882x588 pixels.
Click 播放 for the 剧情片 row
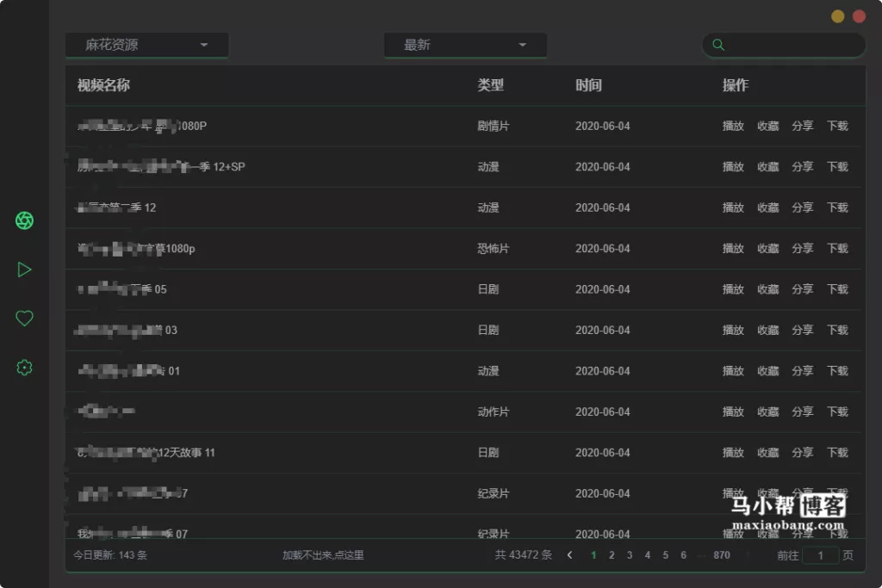coord(733,126)
